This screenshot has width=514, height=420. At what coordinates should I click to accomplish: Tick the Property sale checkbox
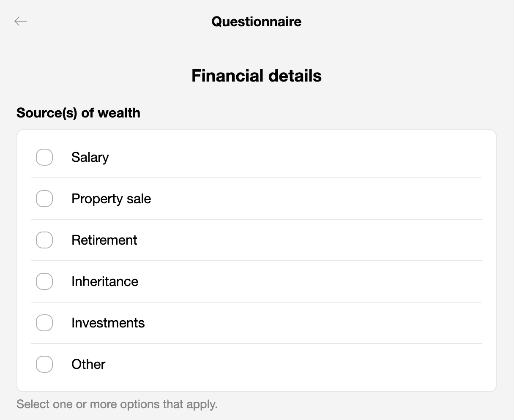tap(44, 199)
